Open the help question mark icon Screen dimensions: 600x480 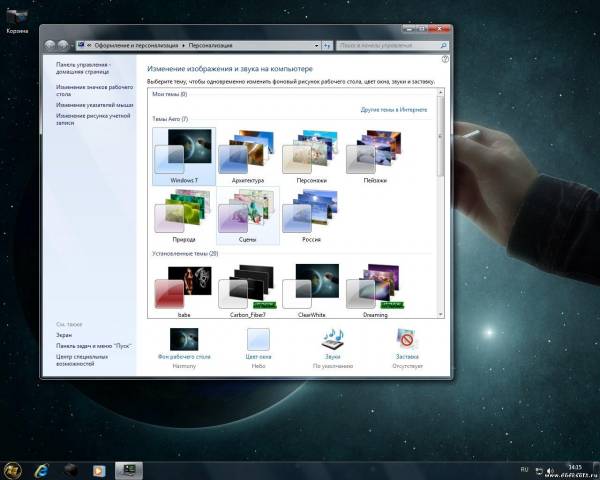click(445, 59)
